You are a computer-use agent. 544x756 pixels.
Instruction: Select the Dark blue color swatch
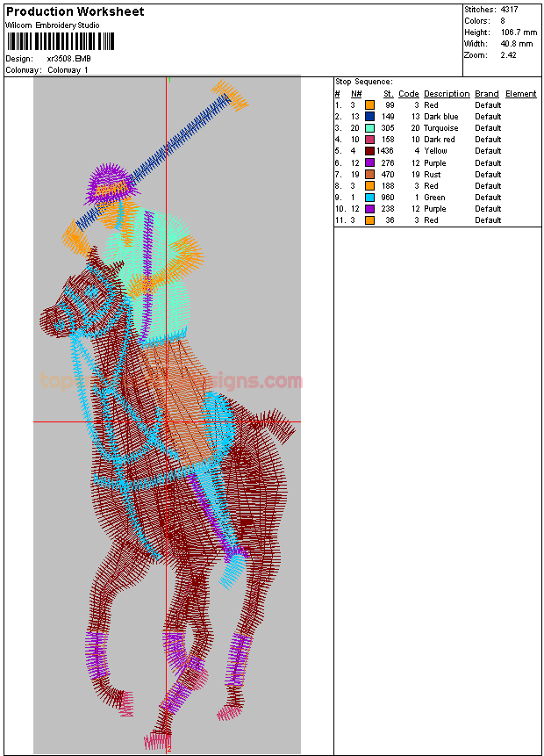[369, 117]
